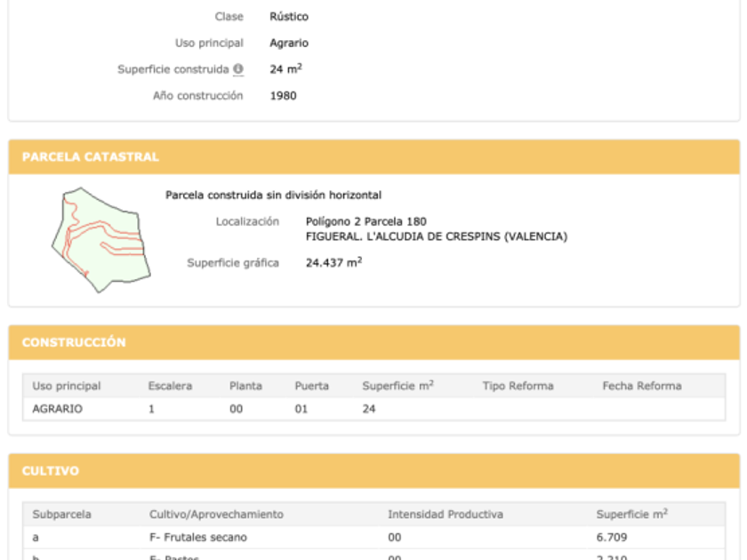Image resolution: width=747 pixels, height=560 pixels.
Task: Click the Puerta column header
Action: click(x=312, y=386)
